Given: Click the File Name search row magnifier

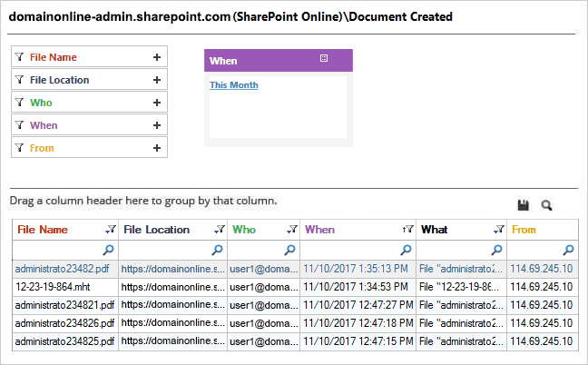Looking at the screenshot, I should (108, 250).
